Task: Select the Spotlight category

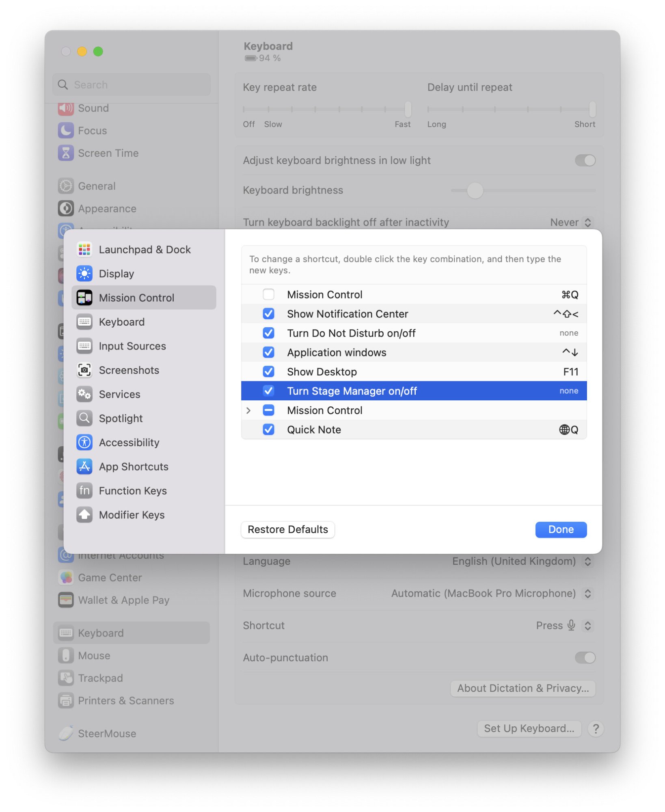Action: coord(144,418)
